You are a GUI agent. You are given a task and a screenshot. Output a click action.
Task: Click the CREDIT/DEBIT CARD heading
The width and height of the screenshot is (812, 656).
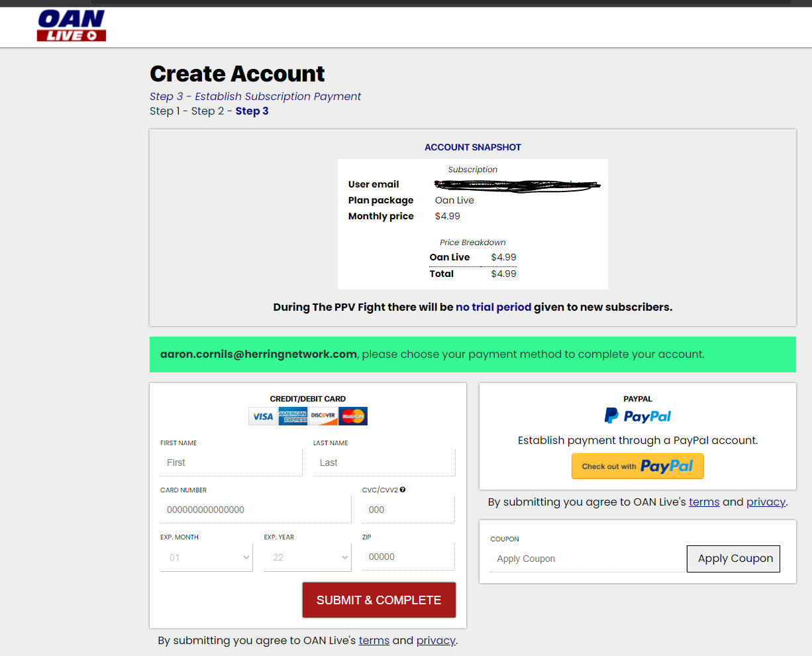[308, 399]
